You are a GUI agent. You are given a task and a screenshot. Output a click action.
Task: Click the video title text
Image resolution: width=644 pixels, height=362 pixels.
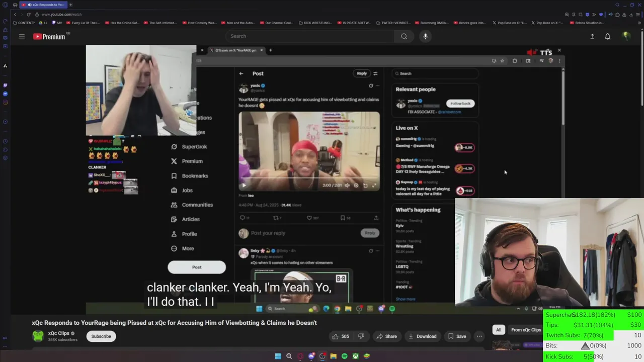click(174, 323)
